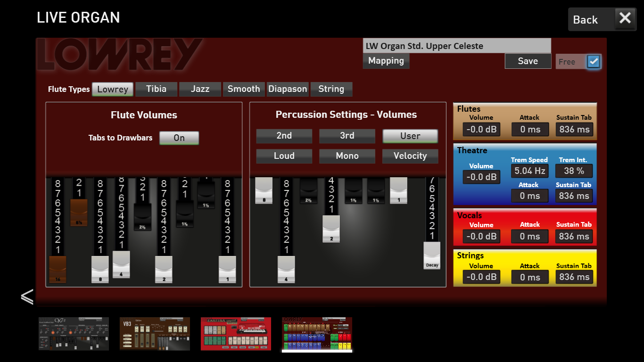Click the 1 flute drawbar
644x362 pixels.
coord(227,270)
